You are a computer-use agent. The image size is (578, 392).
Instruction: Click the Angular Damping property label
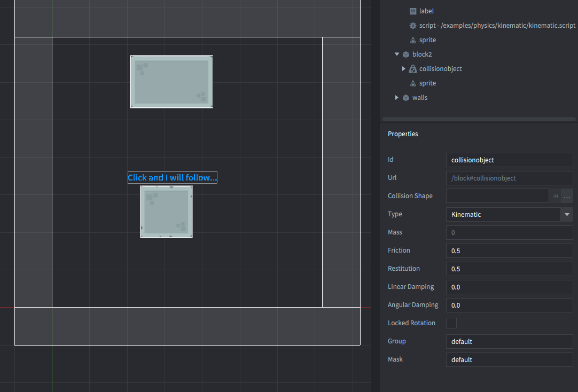413,305
